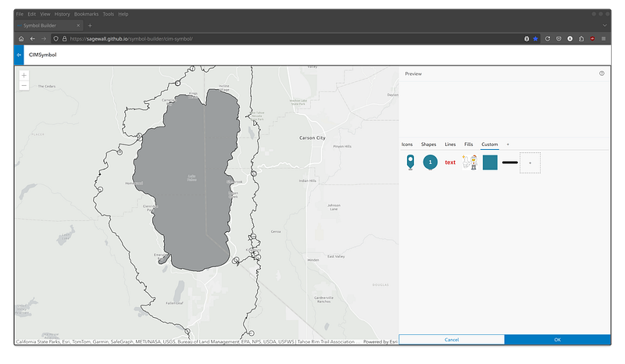The image size is (625, 364).
Task: Click the Cancel button
Action: [x=452, y=340]
